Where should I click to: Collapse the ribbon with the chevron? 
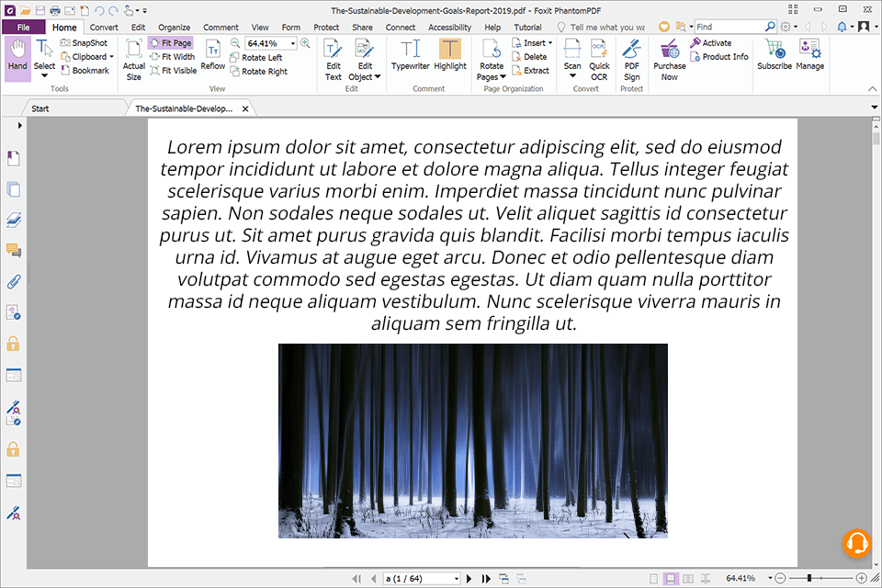point(872,89)
